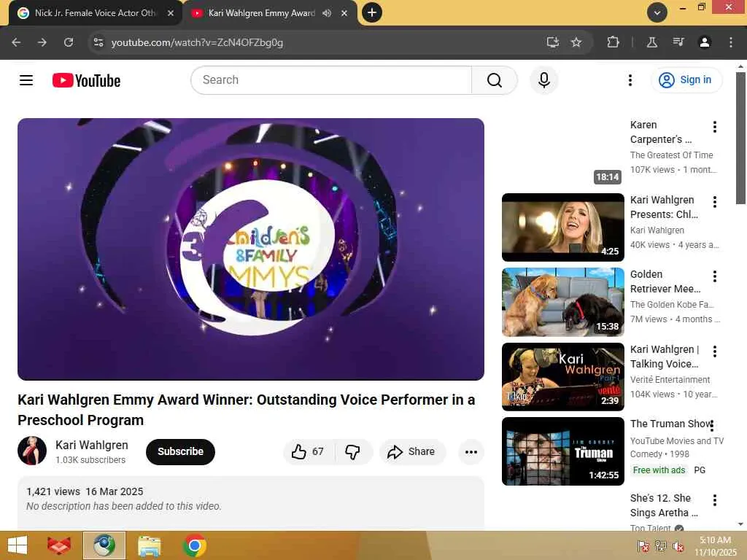Expand the video description box

[251, 502]
